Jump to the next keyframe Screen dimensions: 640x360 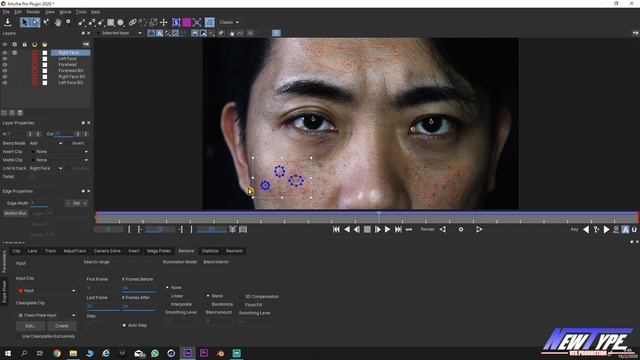tap(607, 229)
